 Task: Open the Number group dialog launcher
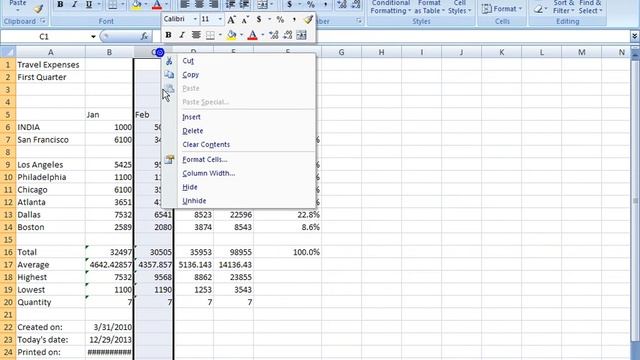359,21
